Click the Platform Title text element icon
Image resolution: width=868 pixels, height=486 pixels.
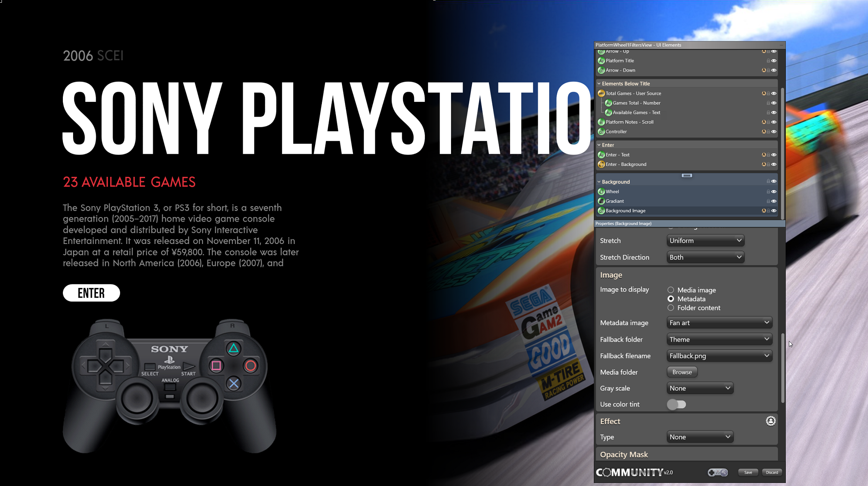(x=601, y=61)
